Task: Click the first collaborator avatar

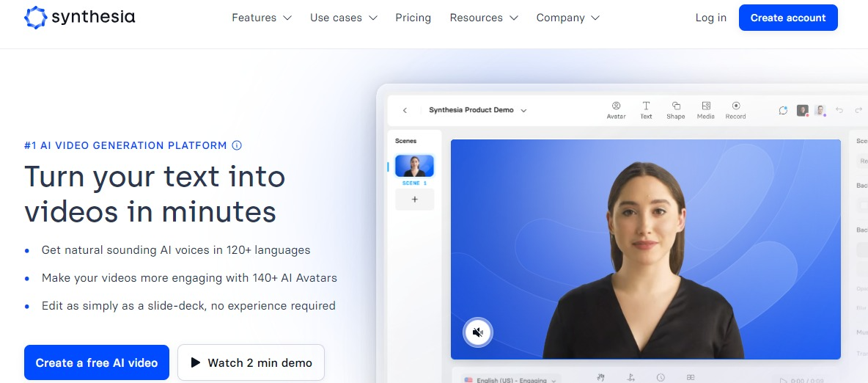Action: click(x=802, y=110)
